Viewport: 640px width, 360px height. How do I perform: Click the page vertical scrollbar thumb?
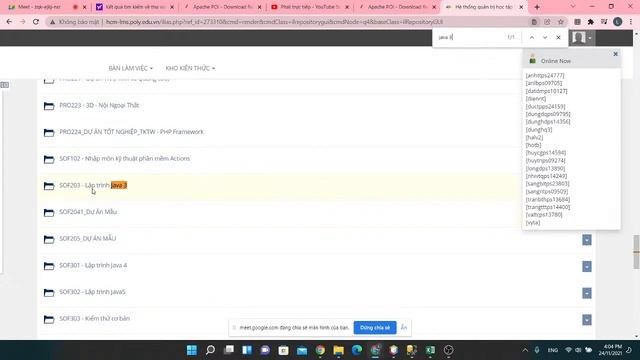636,252
